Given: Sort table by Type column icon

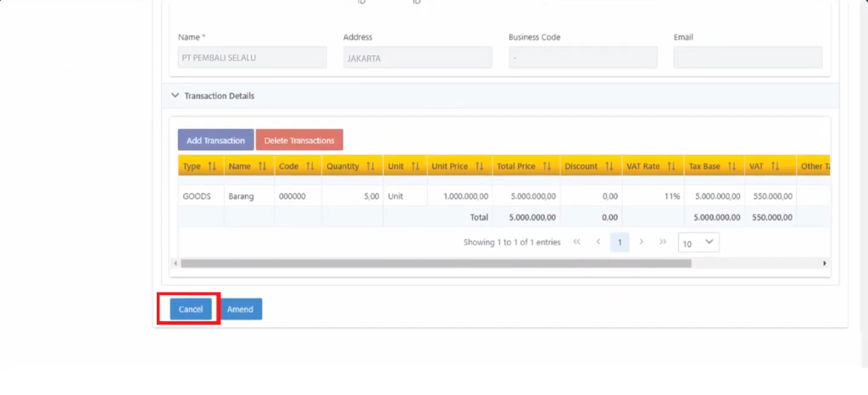Looking at the screenshot, I should [211, 167].
